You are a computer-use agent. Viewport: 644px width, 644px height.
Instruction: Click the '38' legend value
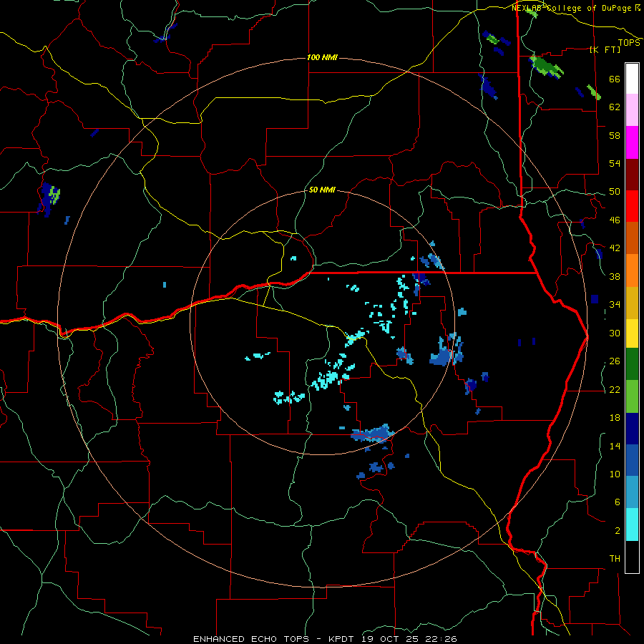point(615,277)
